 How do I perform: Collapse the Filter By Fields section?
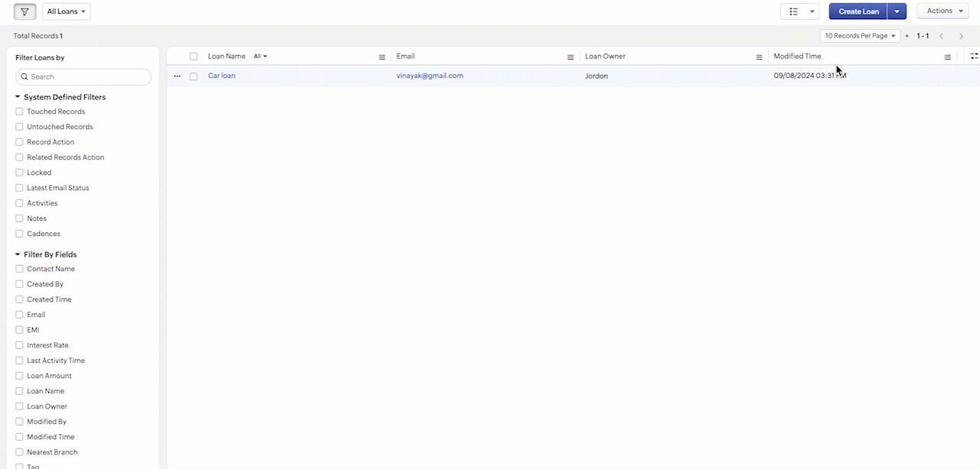tap(18, 254)
